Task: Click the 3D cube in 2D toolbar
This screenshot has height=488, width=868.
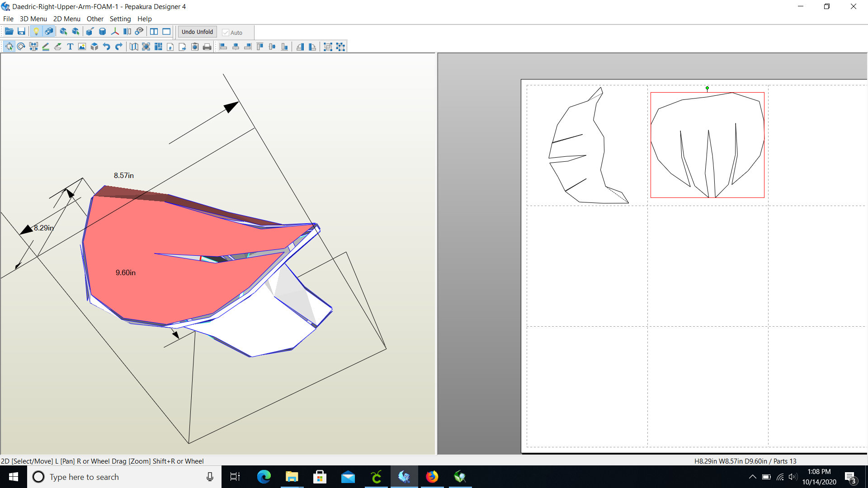Action: (94, 47)
